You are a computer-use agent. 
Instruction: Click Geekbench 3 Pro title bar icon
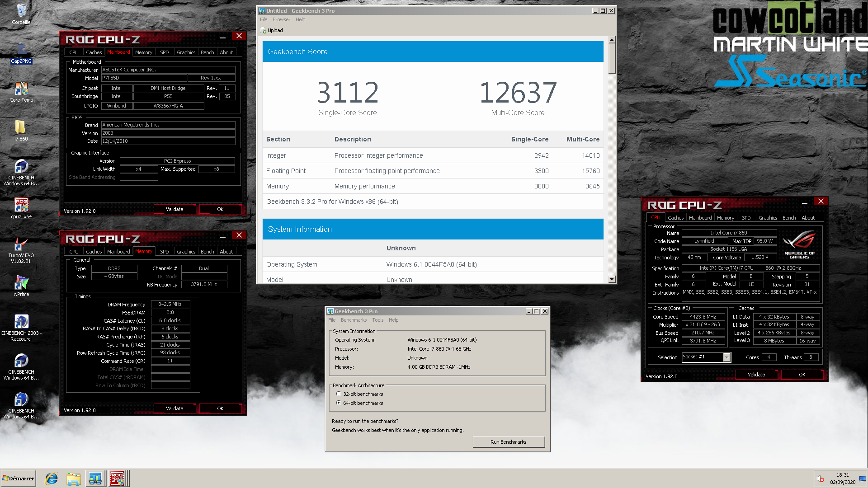click(330, 311)
